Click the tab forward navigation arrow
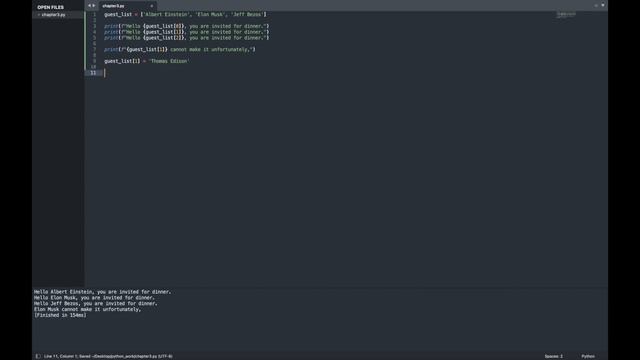Image resolution: width=640 pixels, height=360 pixels. 94,6
